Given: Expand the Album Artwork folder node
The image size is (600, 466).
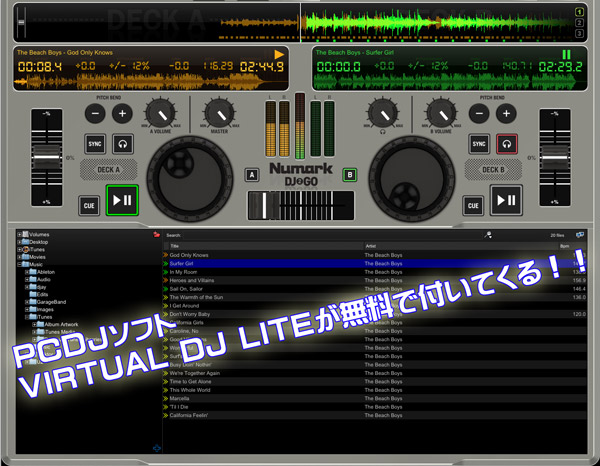Looking at the screenshot, I should point(34,324).
